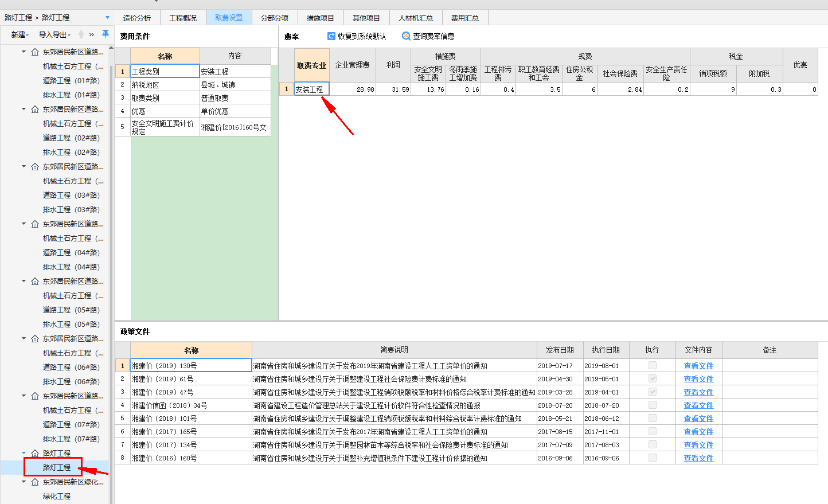Click the 取费专业 cell 安装工程
Screen dimensions: 828x504
[x=312, y=89]
